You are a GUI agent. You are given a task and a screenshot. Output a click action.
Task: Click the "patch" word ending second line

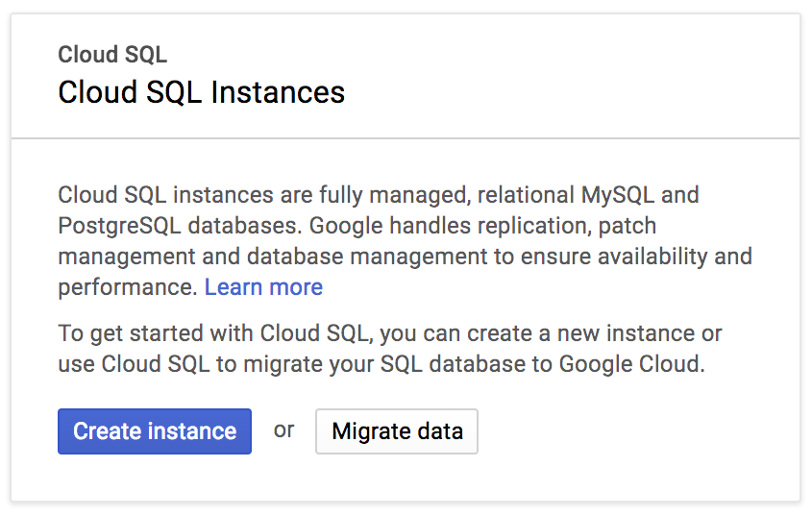629,226
